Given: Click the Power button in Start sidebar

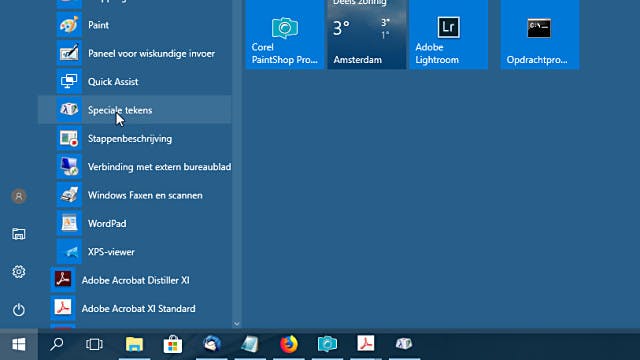Looking at the screenshot, I should 18,310.
